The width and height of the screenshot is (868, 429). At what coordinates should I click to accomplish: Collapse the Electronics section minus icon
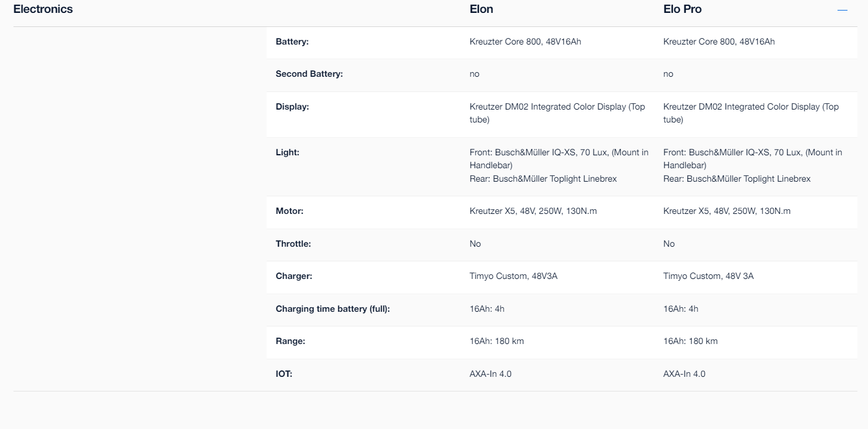pyautogui.click(x=842, y=10)
